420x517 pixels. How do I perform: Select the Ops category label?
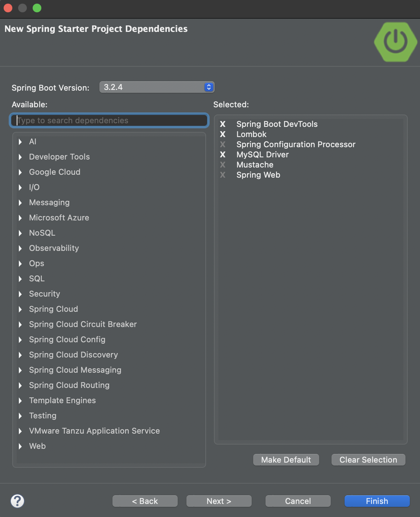37,264
